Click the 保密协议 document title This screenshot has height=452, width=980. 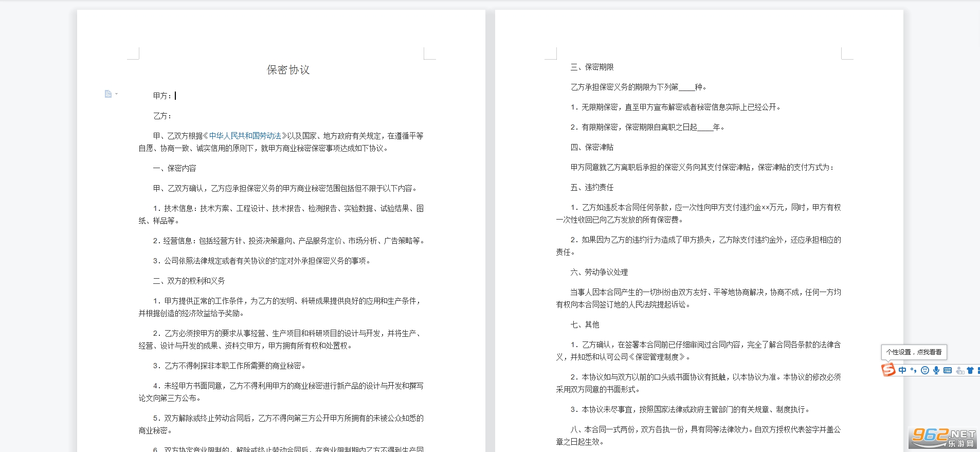pos(288,70)
